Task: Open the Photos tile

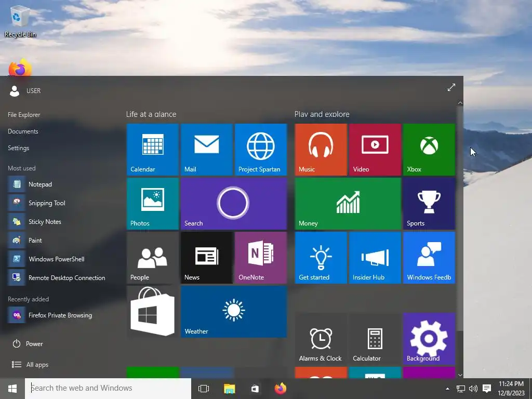Action: pyautogui.click(x=152, y=204)
